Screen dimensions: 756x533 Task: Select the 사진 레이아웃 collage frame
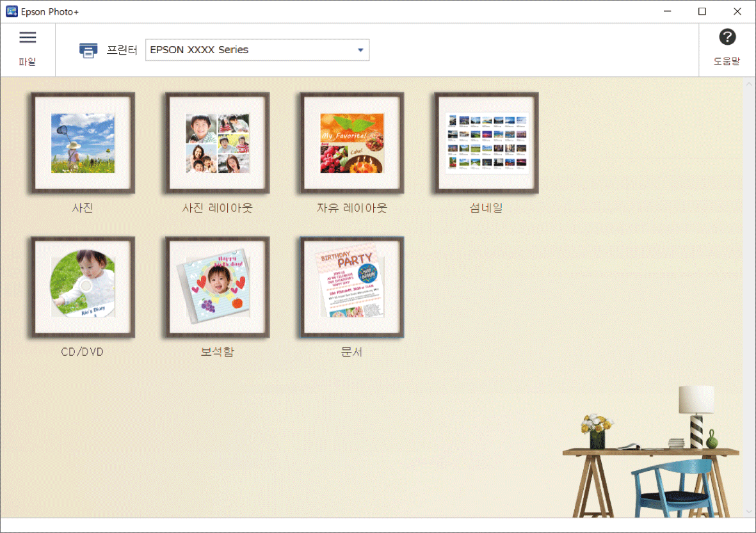(217, 143)
